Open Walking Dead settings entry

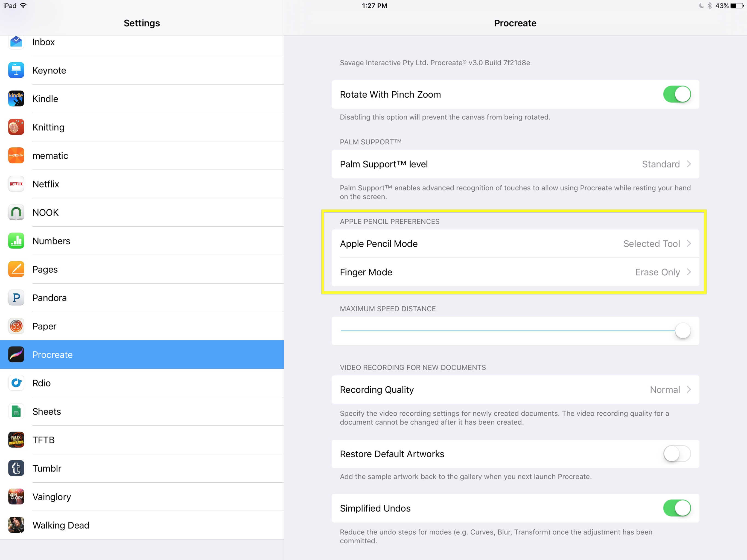tap(142, 525)
